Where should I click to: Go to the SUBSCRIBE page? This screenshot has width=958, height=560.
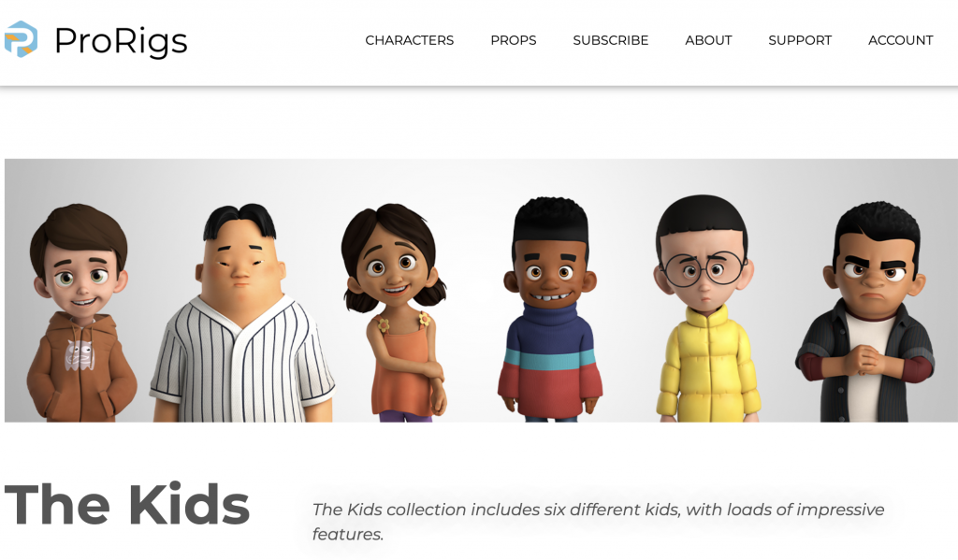[x=610, y=40]
